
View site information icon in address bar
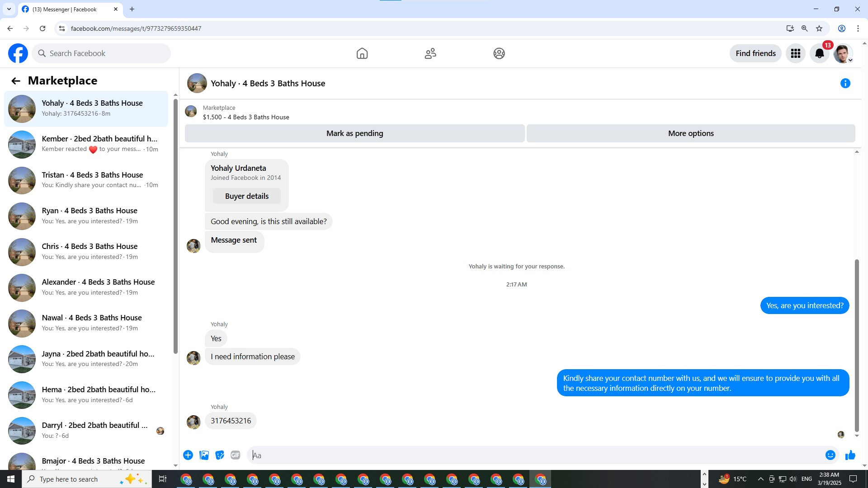click(62, 28)
